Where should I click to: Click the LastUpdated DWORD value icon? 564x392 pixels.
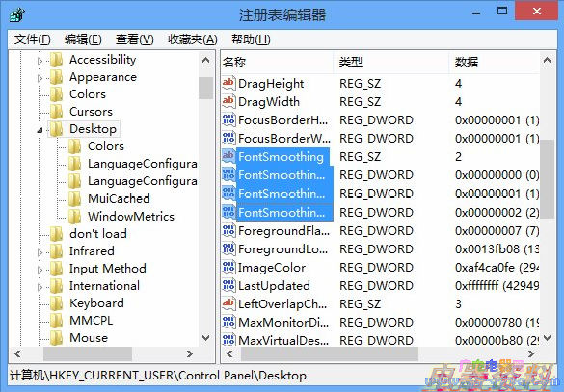(228, 286)
